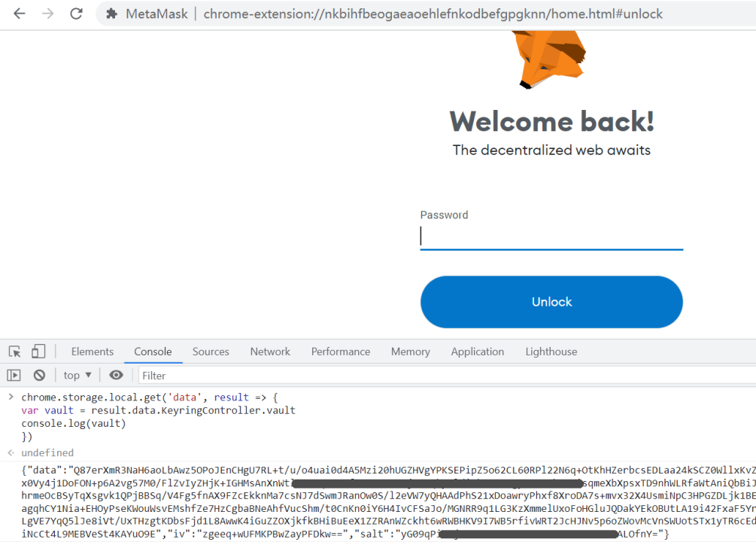Screen dimensions: 756x542
Task: Open the Application tab
Action: point(477,352)
